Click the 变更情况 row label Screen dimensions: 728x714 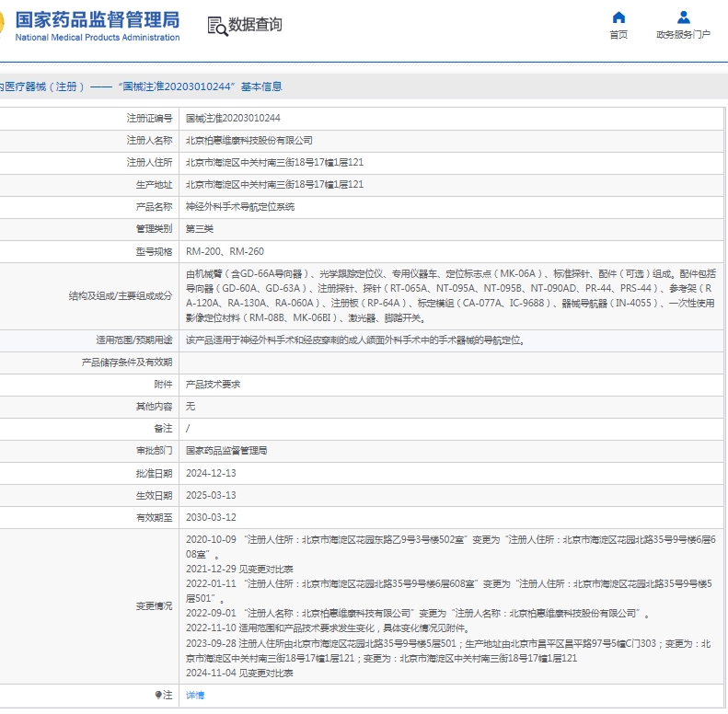coord(154,605)
